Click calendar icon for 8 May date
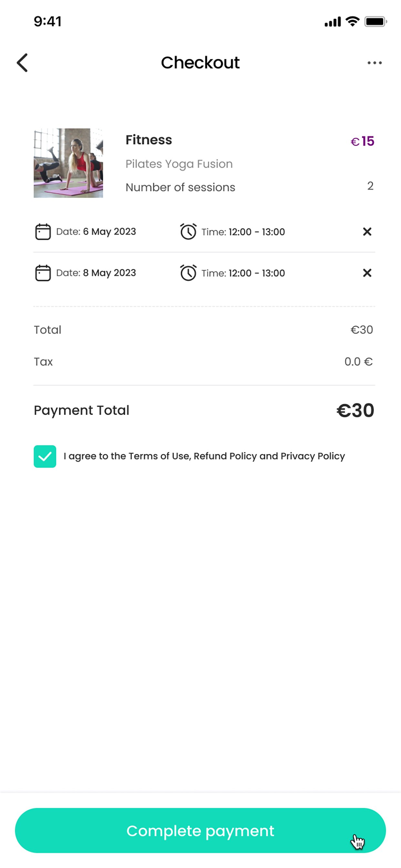 [43, 273]
